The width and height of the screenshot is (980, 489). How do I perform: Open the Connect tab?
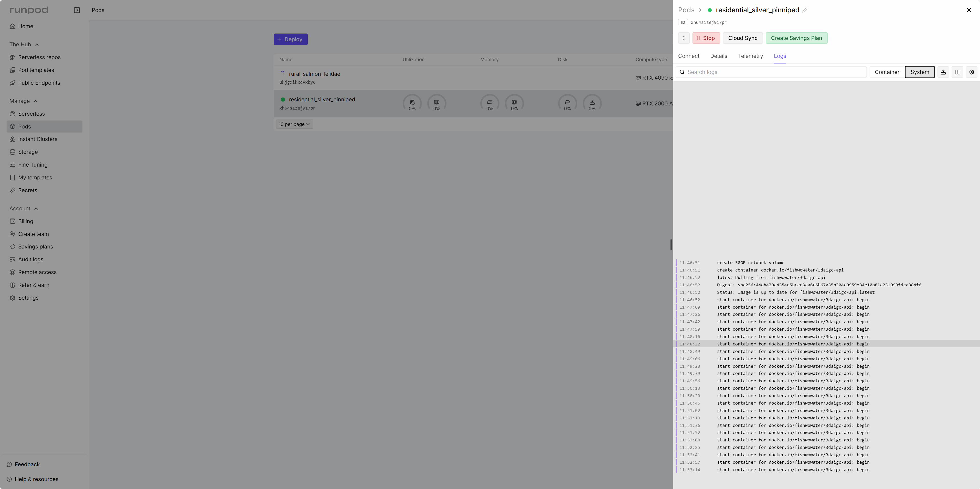(x=688, y=56)
